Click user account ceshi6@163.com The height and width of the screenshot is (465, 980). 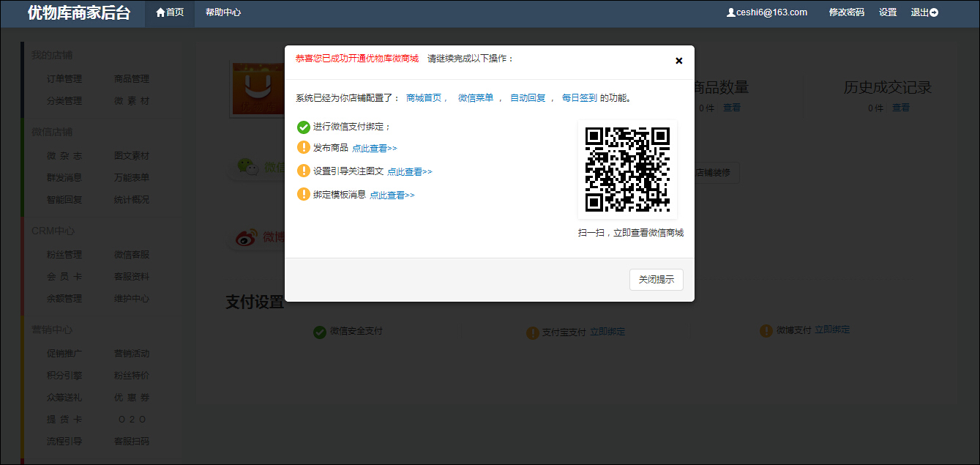766,12
